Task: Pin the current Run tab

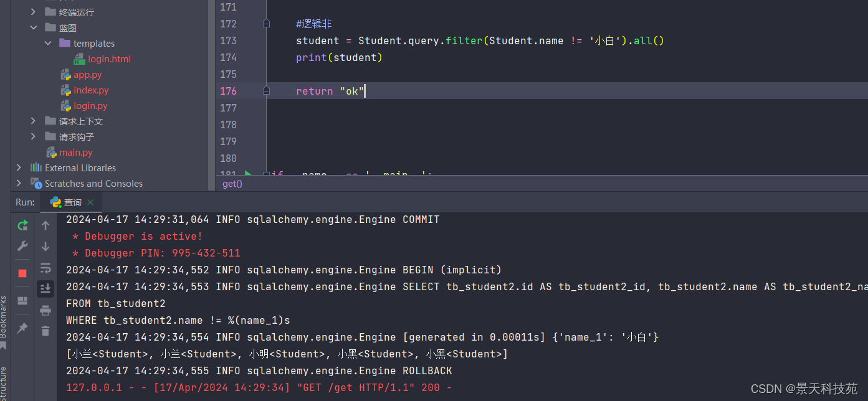Action: 22,328
